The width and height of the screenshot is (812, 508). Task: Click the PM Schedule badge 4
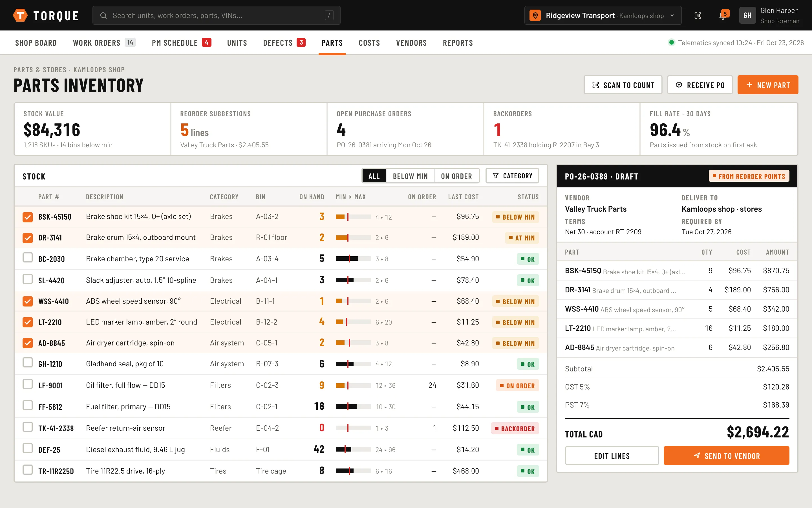[206, 42]
